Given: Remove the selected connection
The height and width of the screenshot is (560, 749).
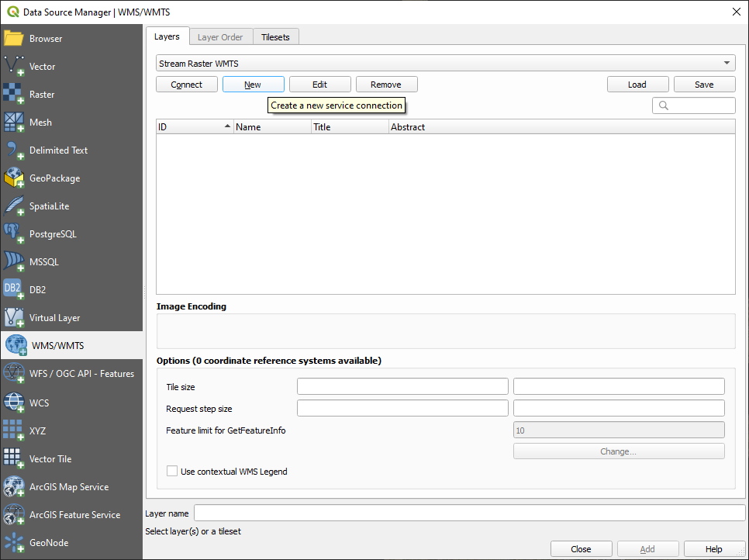Looking at the screenshot, I should 386,85.
